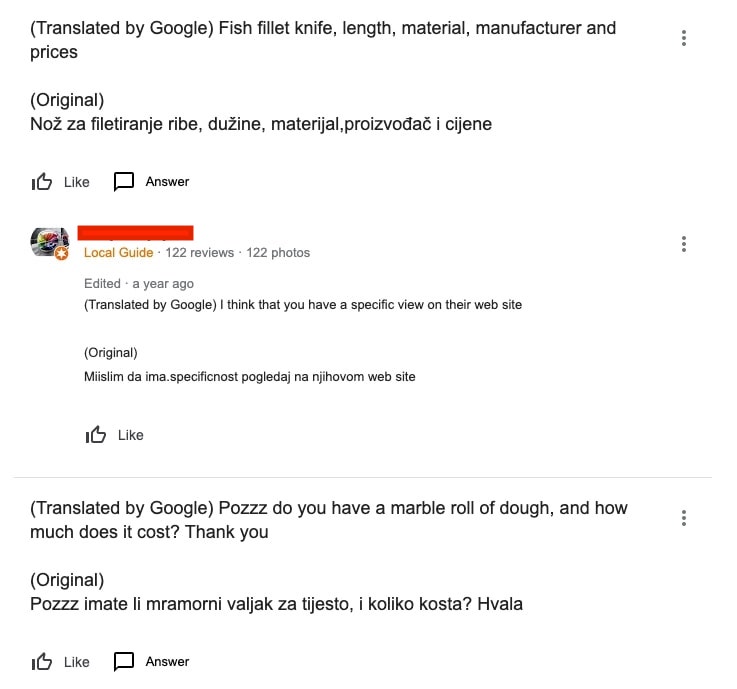Click thumbs-up icon under web site answer

[96, 435]
